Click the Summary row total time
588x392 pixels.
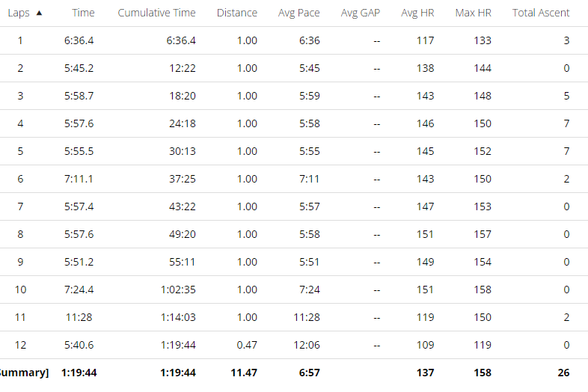click(79, 373)
